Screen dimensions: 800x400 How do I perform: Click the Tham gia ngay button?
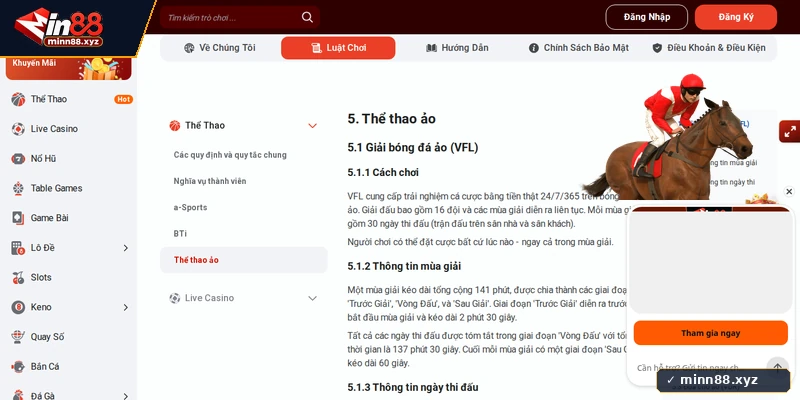point(711,333)
